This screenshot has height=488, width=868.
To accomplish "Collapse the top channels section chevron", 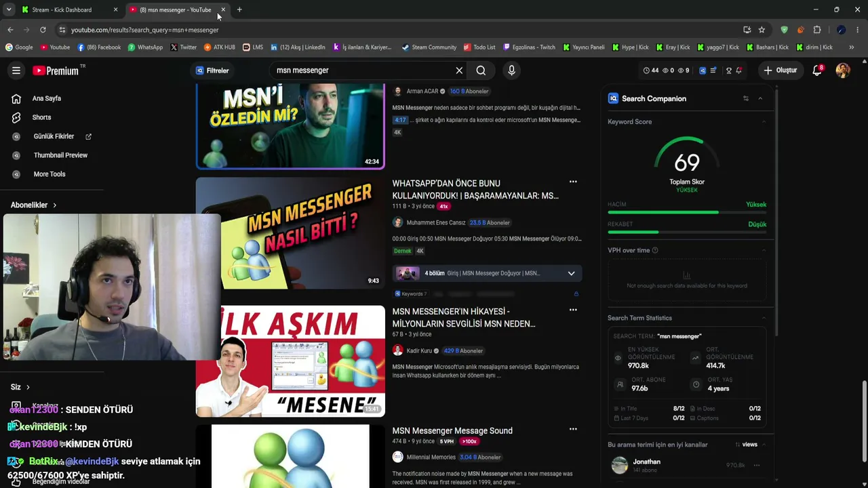I will click(x=764, y=445).
